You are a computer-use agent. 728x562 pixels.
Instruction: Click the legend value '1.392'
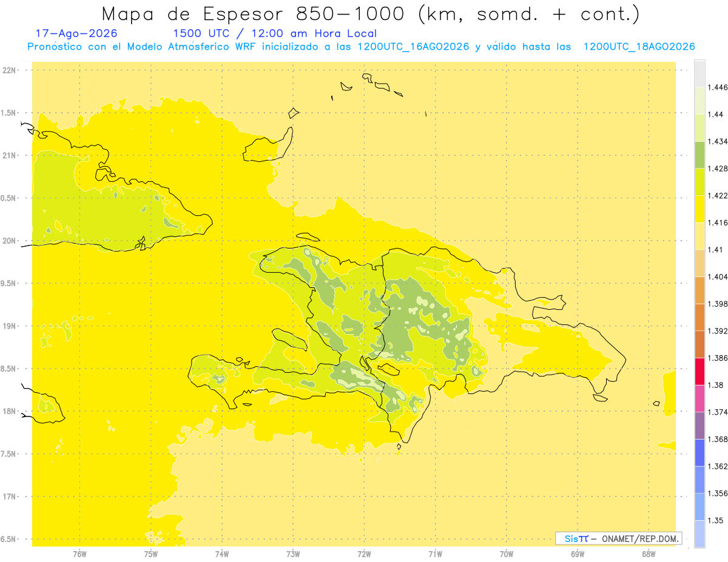(x=718, y=331)
